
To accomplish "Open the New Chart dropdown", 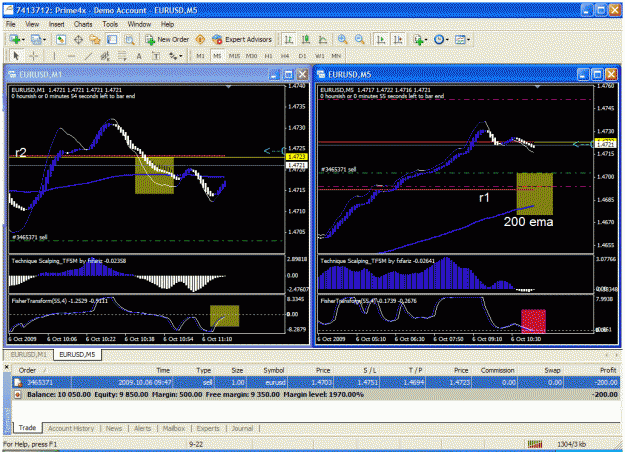I will (x=17, y=39).
